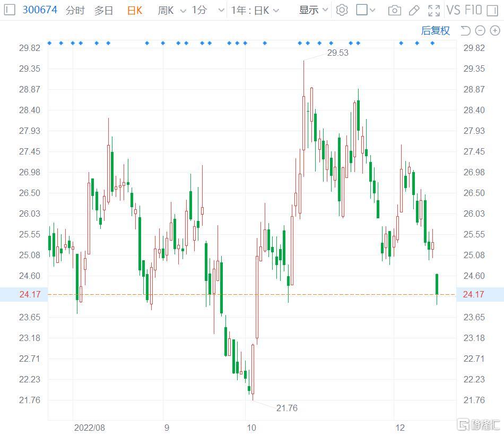Screen dimensions: 504x435
Task: Take a chart snapshot with camera icon
Action: [394, 10]
